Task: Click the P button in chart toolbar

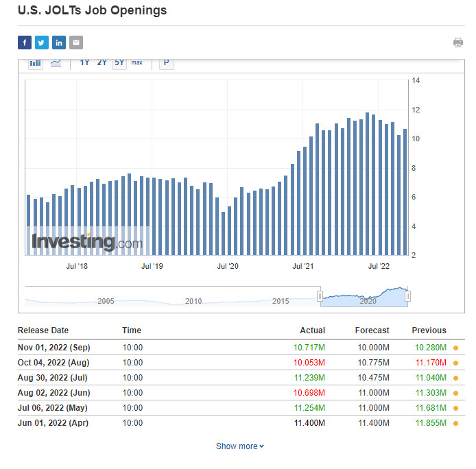Action: 166,63
